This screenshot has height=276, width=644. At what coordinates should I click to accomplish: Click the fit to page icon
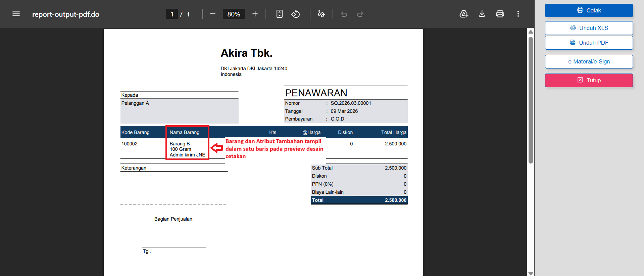[279, 14]
